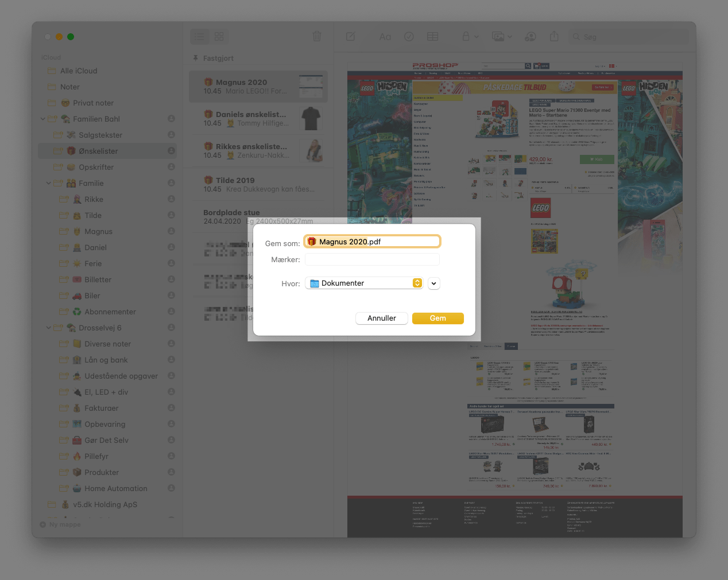Click shared-person icon on Produkter row

(x=171, y=472)
